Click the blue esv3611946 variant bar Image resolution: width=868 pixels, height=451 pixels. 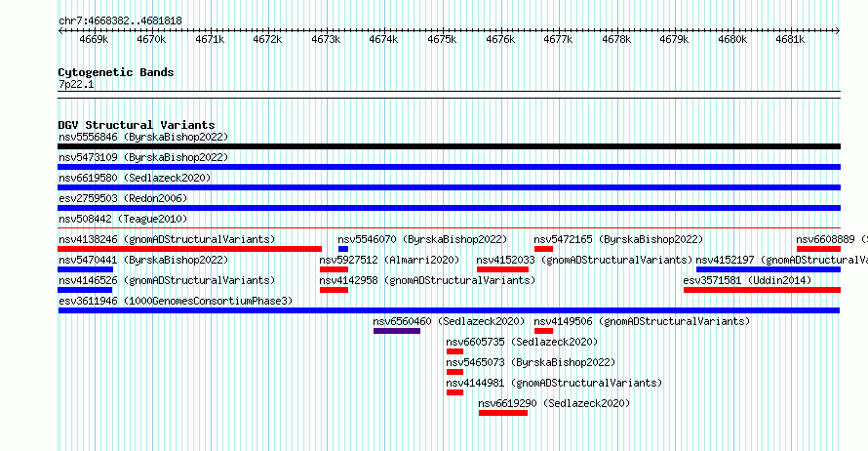[x=449, y=310]
